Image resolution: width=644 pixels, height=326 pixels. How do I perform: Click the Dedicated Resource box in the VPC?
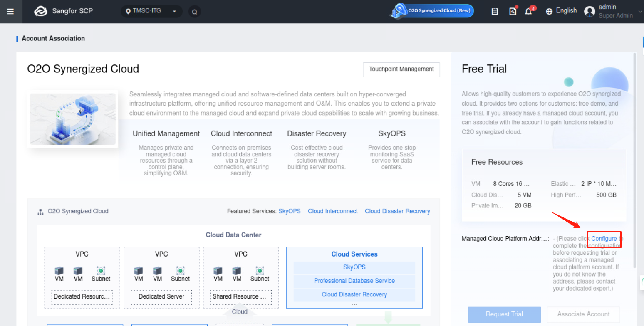(x=82, y=297)
